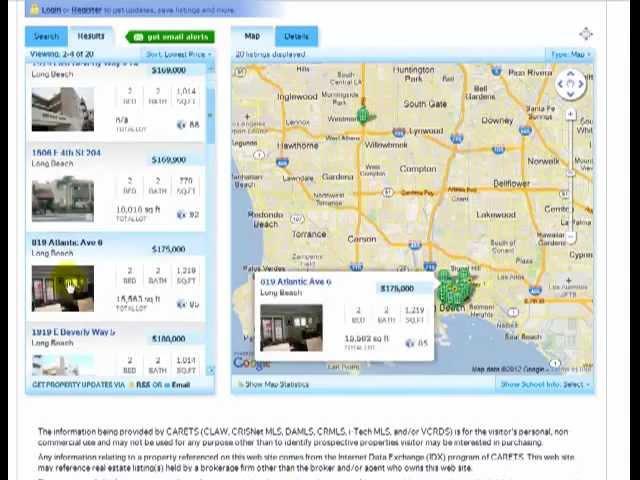Viewport: 640px width, 480px height.
Task: Click the fullscreen expand icon above map
Action: [585, 35]
